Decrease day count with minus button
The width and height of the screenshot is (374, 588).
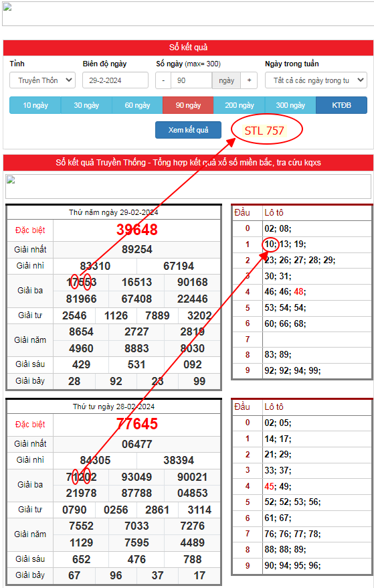pyautogui.click(x=163, y=80)
